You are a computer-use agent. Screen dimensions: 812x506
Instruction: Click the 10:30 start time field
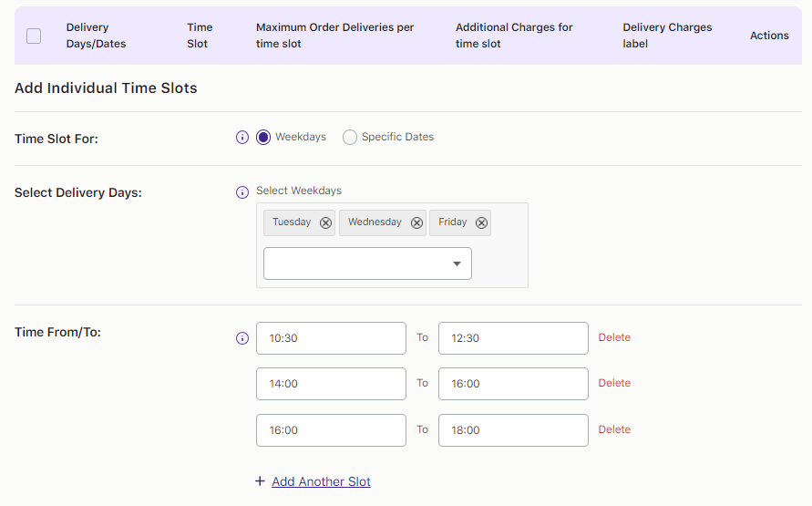coord(331,338)
